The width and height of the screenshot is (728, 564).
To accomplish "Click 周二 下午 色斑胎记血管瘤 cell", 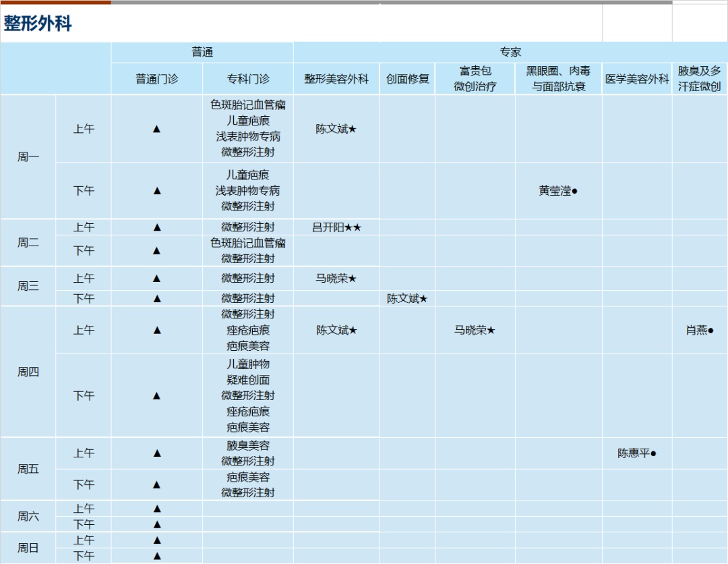I will 248,250.
